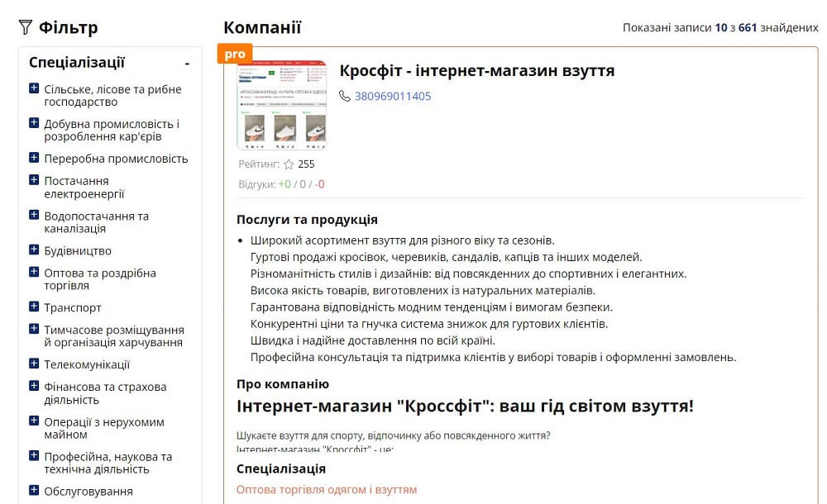Click the orange pro badge
The width and height of the screenshot is (827, 504).
pyautogui.click(x=235, y=54)
